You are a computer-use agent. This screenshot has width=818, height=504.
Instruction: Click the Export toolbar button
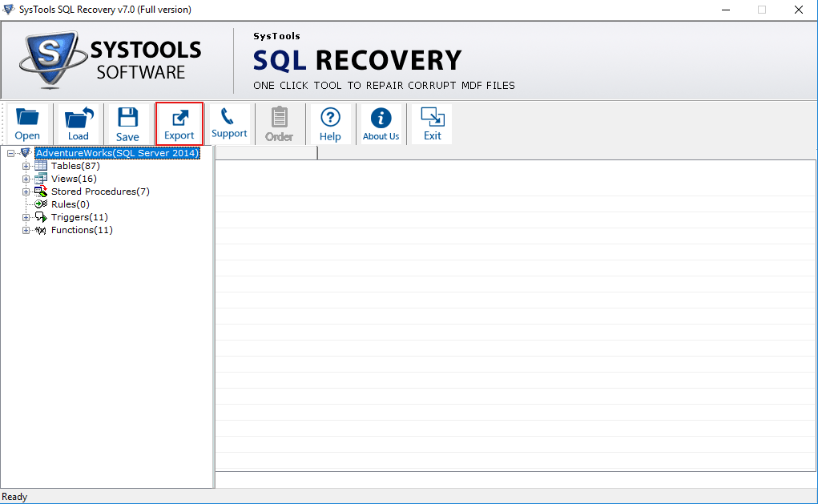click(179, 124)
